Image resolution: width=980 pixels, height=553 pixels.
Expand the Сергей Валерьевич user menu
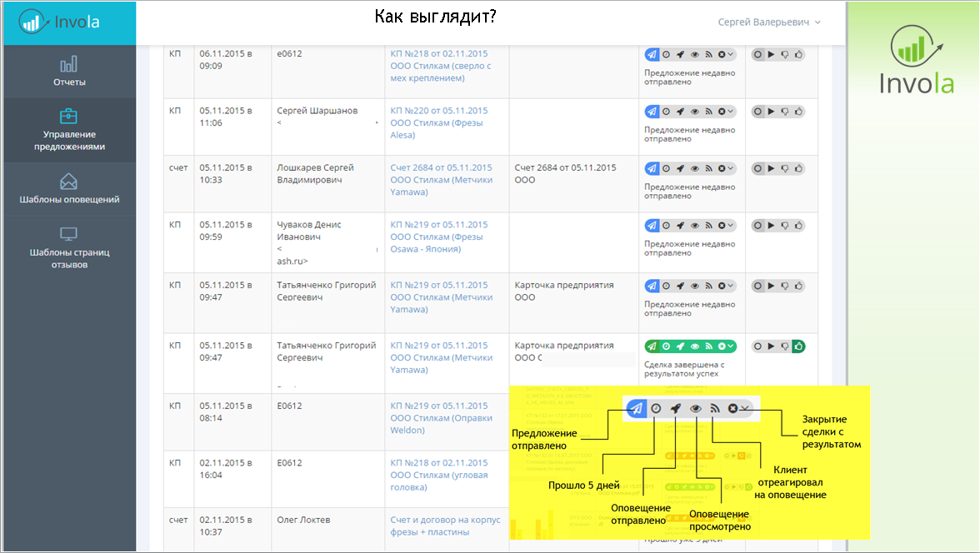[x=769, y=22]
